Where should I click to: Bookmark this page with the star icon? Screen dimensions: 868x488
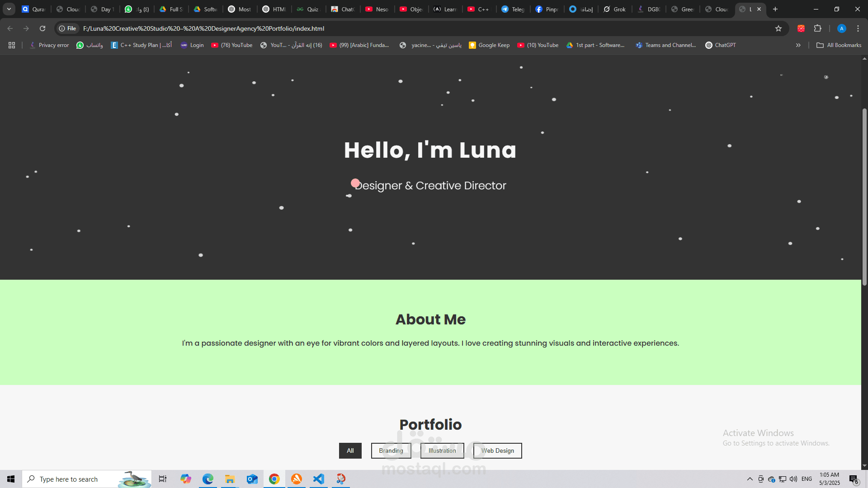coord(778,28)
